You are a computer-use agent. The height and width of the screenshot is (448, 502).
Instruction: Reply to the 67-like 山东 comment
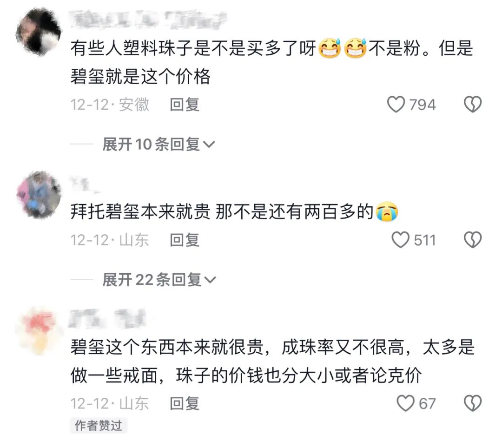point(185,403)
